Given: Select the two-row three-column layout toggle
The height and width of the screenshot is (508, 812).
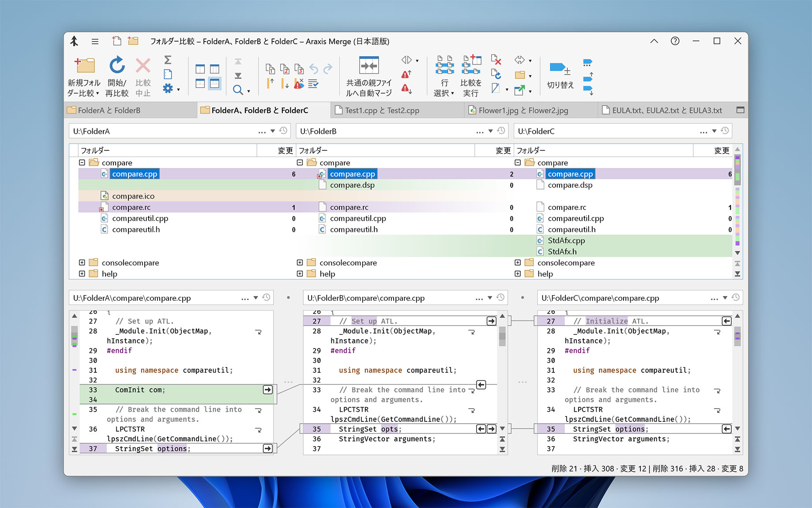Looking at the screenshot, I should (214, 83).
